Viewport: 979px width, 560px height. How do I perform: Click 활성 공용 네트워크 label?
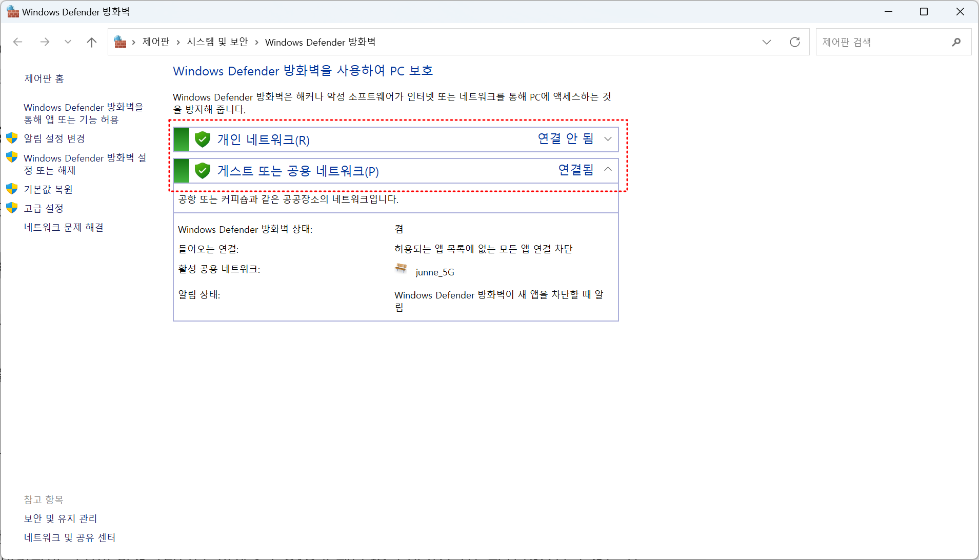click(x=219, y=269)
